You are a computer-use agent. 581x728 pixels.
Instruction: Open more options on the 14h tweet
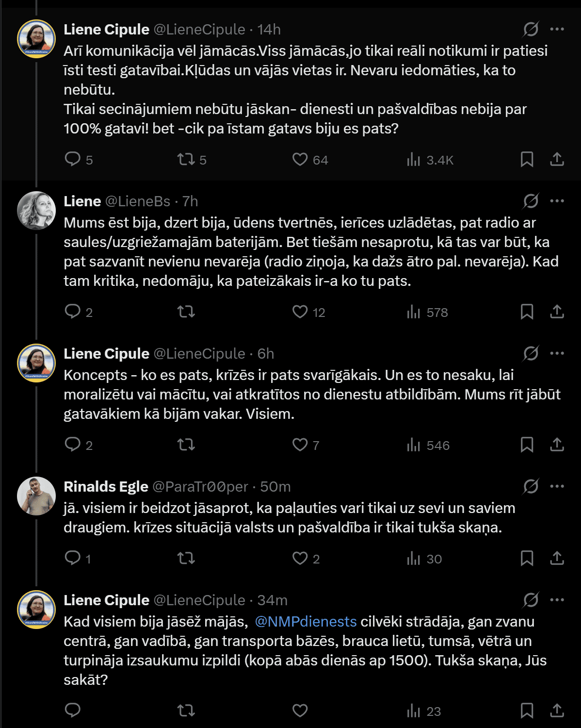point(557,29)
